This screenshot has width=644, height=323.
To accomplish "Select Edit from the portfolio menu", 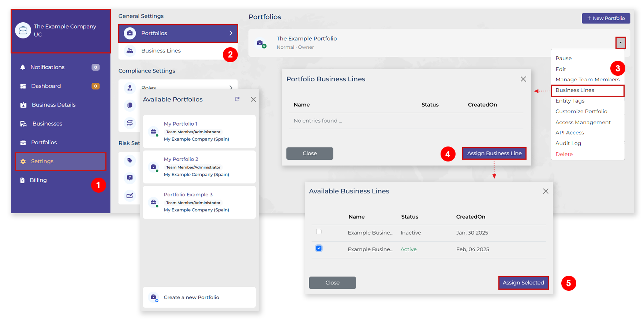I will click(561, 69).
